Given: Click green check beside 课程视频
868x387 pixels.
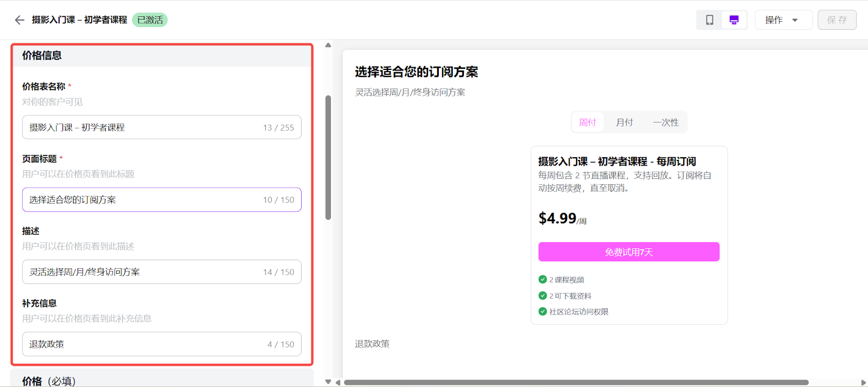Looking at the screenshot, I should click(542, 280).
